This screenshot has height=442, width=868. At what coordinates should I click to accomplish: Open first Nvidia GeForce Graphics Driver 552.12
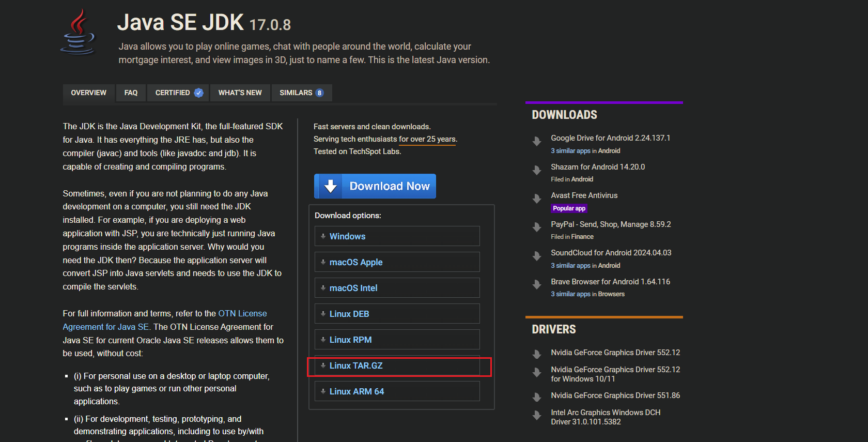pyautogui.click(x=615, y=353)
